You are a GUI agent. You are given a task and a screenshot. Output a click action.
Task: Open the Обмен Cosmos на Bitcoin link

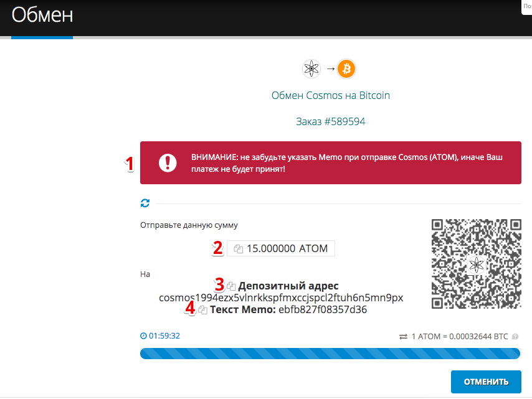point(330,95)
